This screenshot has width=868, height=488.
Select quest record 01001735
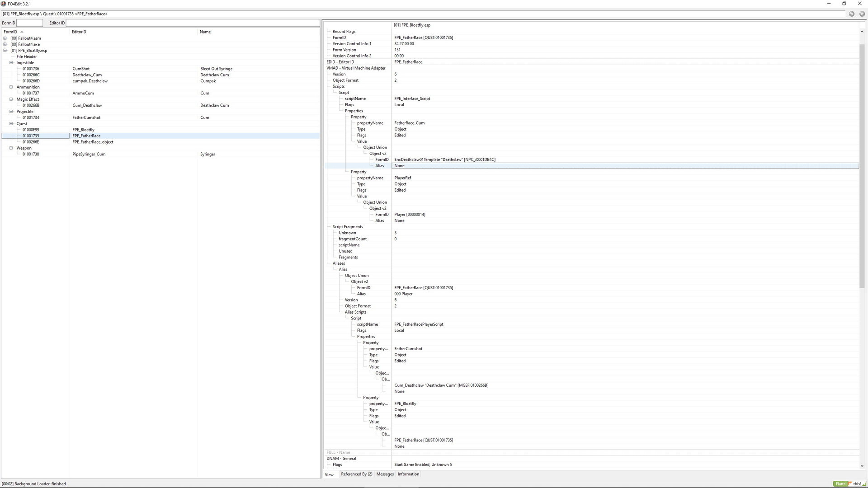click(x=160, y=136)
